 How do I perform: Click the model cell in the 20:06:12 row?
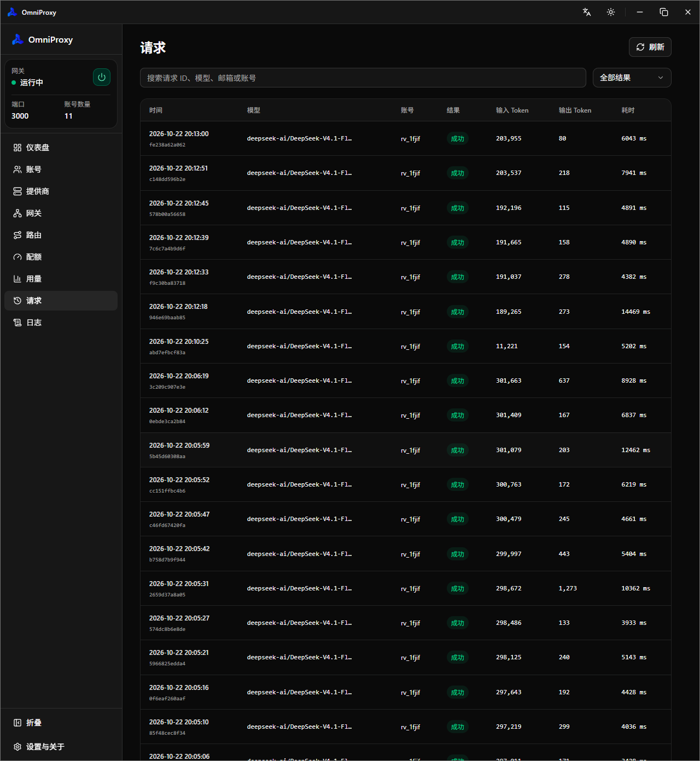coord(299,415)
